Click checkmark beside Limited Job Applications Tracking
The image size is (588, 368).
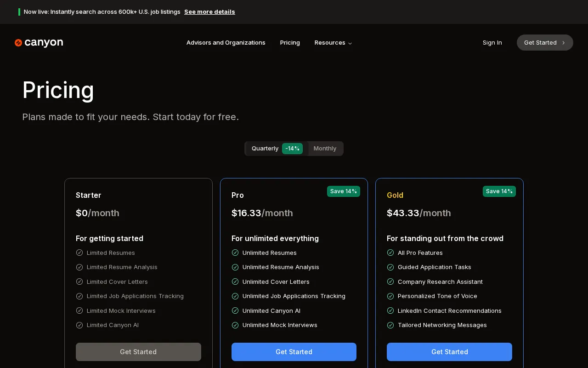[79, 296]
